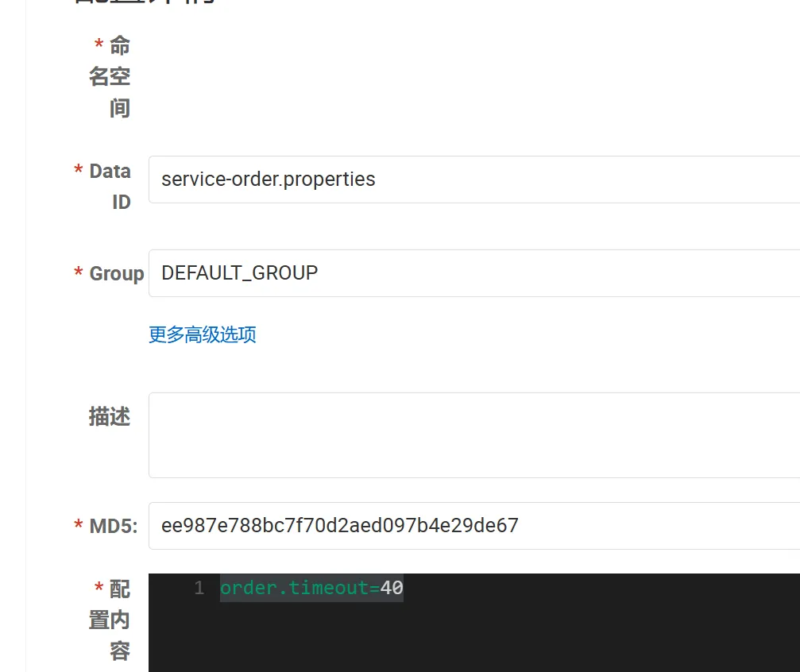Image resolution: width=800 pixels, height=672 pixels.
Task: Select line number 1 in editor gutter
Action: (199, 589)
